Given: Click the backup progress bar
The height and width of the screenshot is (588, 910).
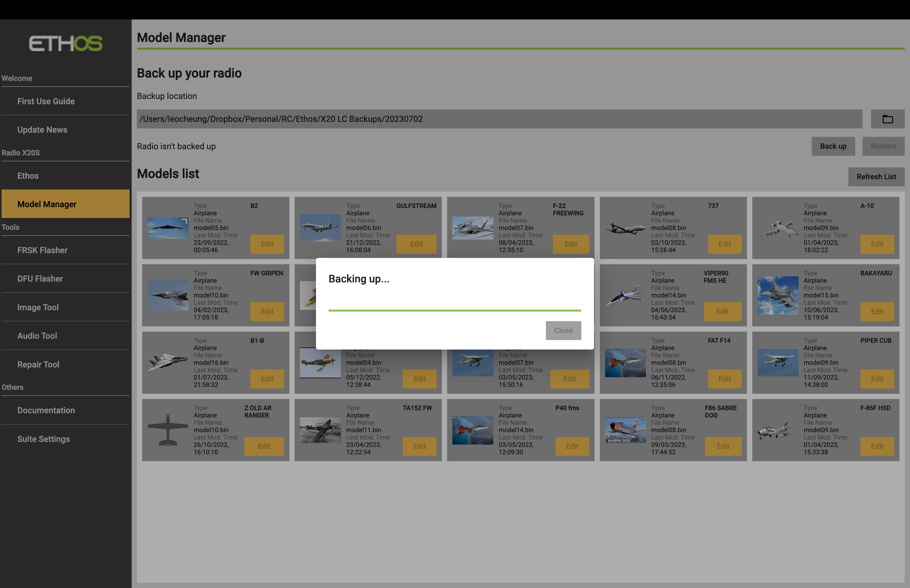Looking at the screenshot, I should pos(454,310).
